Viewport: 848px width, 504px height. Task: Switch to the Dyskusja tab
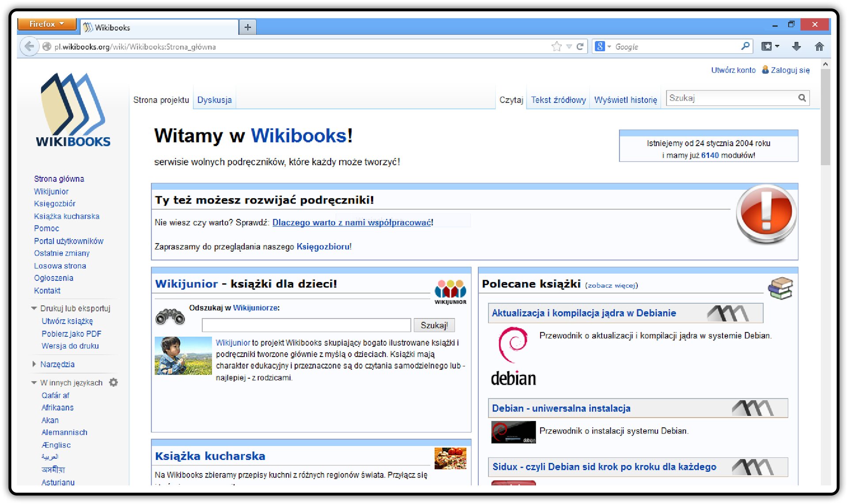215,100
